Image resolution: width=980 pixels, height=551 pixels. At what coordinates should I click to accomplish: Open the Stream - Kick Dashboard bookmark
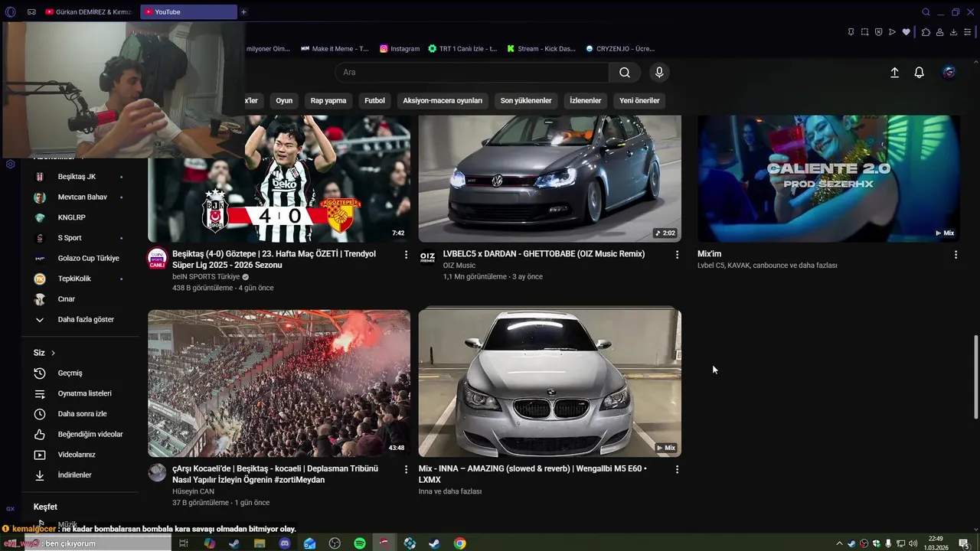click(x=541, y=48)
